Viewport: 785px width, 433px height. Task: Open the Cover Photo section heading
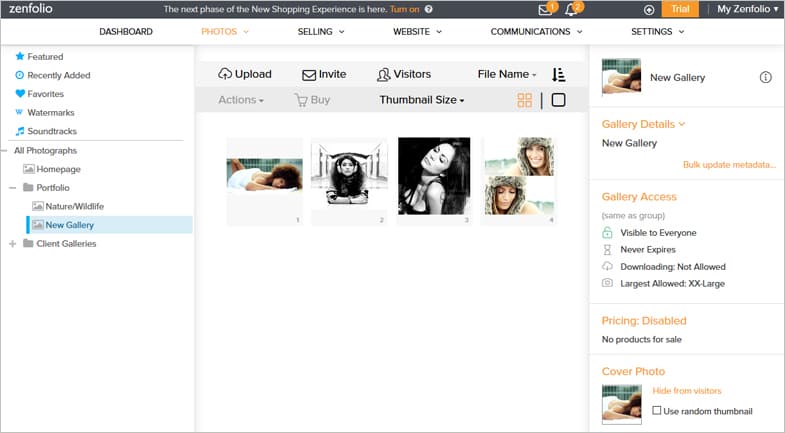[633, 371]
